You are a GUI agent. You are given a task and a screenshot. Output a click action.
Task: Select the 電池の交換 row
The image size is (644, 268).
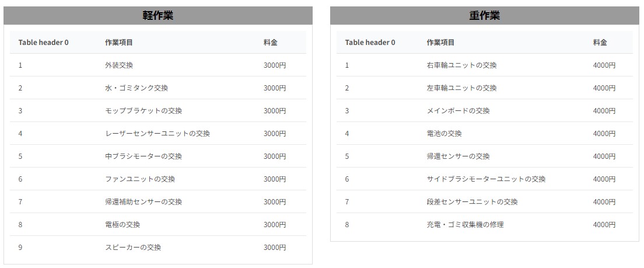pyautogui.click(x=444, y=134)
